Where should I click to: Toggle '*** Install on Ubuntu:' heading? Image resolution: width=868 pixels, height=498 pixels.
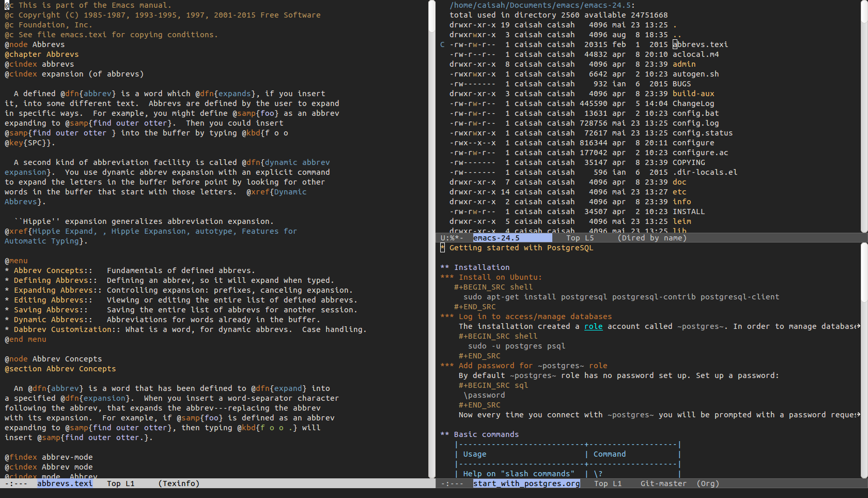click(491, 277)
